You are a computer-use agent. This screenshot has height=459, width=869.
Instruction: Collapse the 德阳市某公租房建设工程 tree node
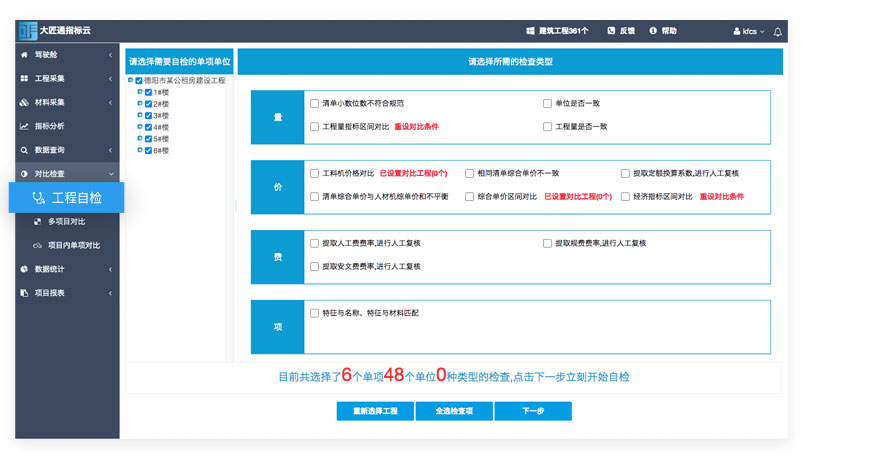coord(131,80)
